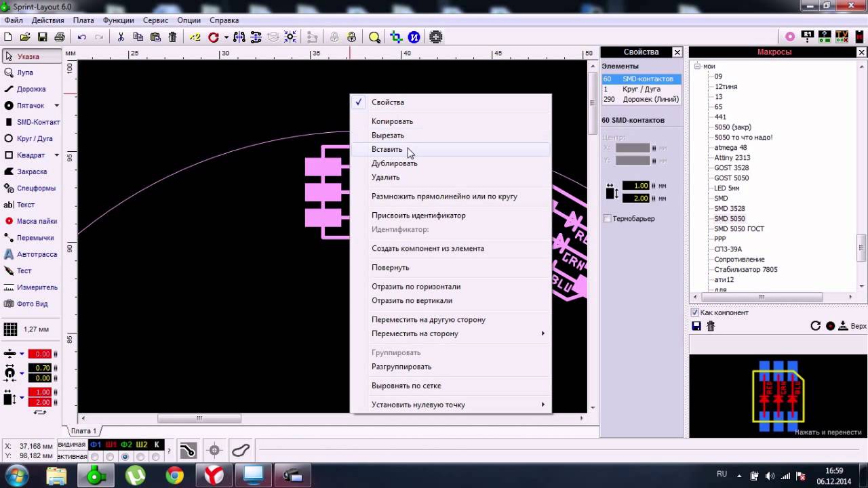Delete macro with the Макросы trash icon
This screenshot has width=868, height=488.
click(711, 326)
